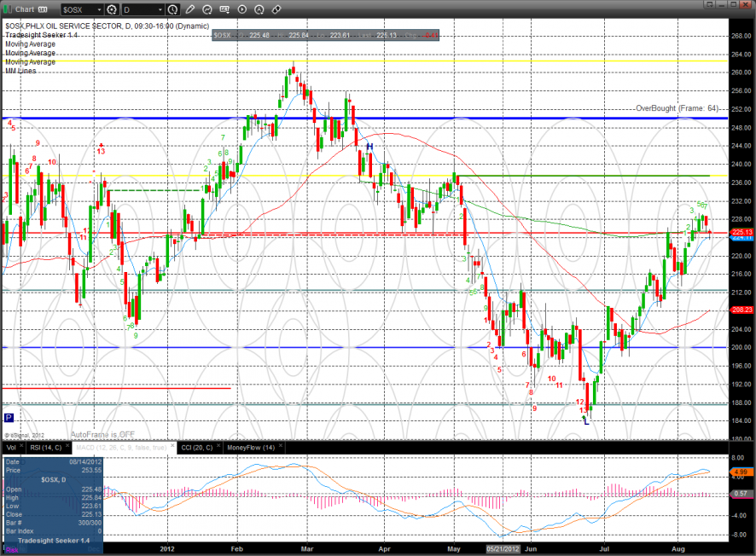Click the blue L marker at the low
Screen dimensions: 756x556
[x=586, y=422]
